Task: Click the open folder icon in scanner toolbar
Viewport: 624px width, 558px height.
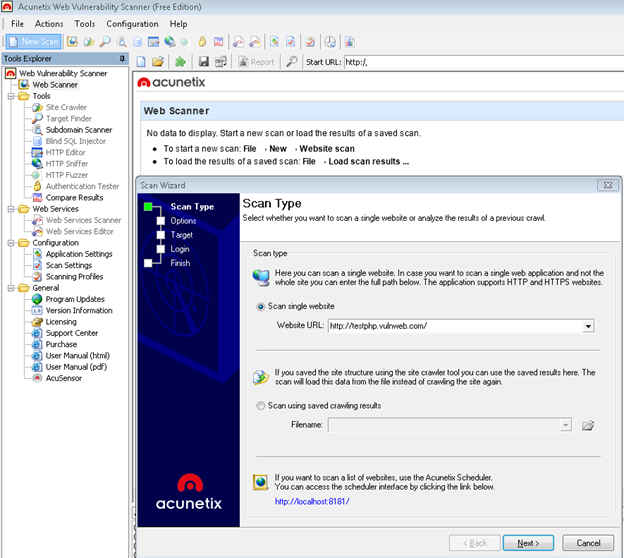Action: pos(161,62)
